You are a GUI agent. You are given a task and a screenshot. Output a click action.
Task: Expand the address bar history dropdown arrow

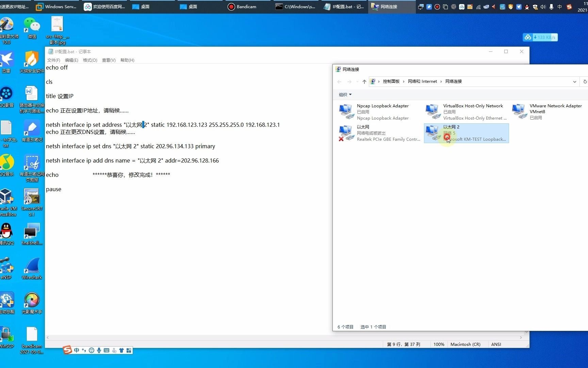[574, 82]
